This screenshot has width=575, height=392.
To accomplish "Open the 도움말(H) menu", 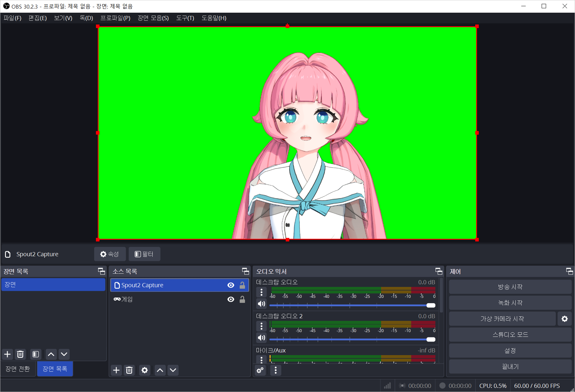I will pyautogui.click(x=214, y=18).
